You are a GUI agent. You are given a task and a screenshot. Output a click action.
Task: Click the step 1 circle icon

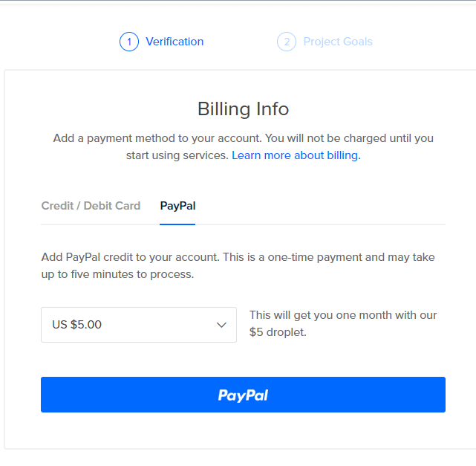click(x=129, y=42)
